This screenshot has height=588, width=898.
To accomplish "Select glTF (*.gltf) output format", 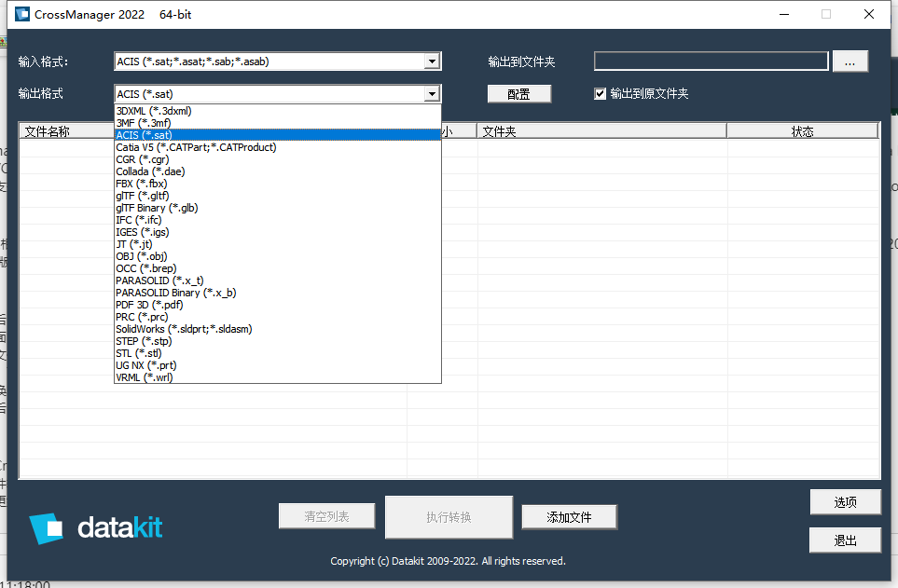I will [x=278, y=196].
